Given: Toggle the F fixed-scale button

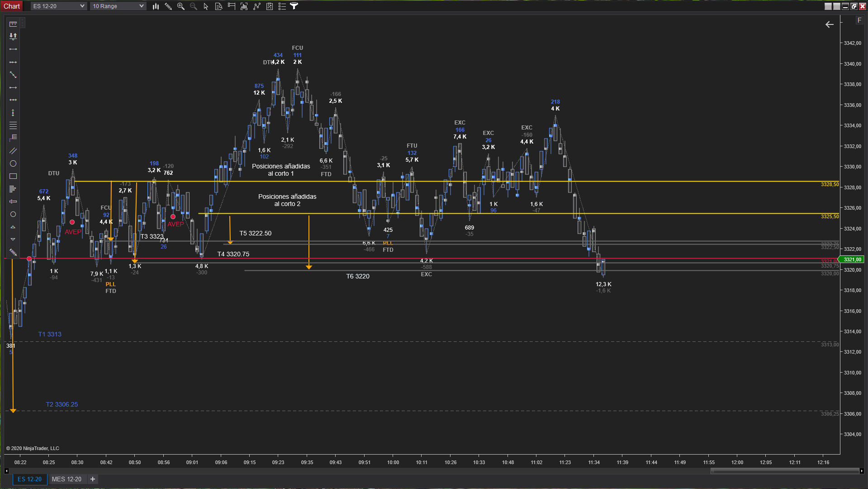Looking at the screenshot, I should click(x=859, y=20).
